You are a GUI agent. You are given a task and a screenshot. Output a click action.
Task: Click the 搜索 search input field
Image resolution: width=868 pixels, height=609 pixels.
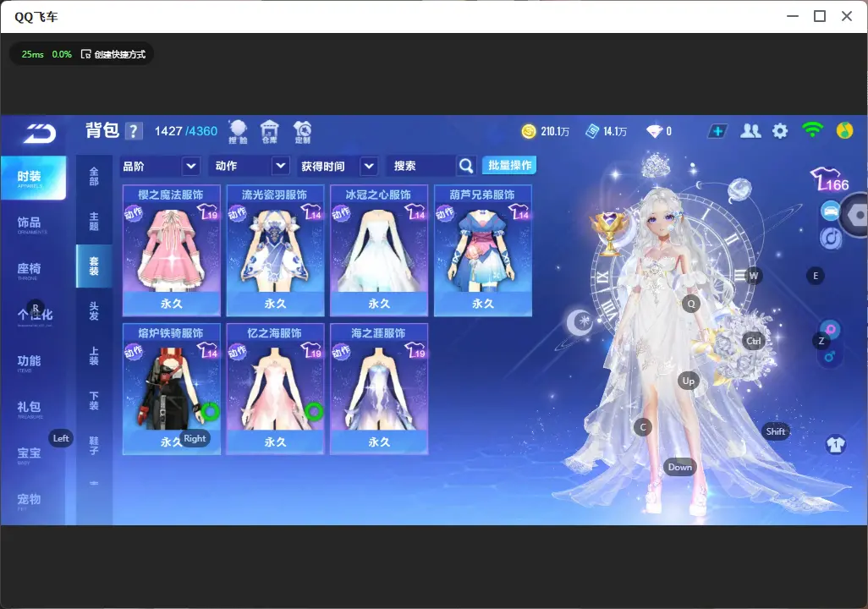click(x=420, y=166)
